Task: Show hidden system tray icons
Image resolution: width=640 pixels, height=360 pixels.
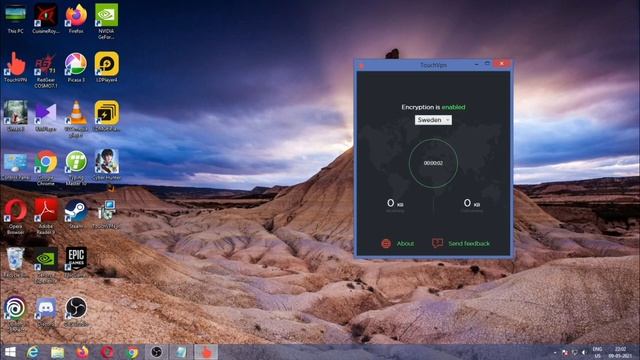Action: (x=555, y=353)
